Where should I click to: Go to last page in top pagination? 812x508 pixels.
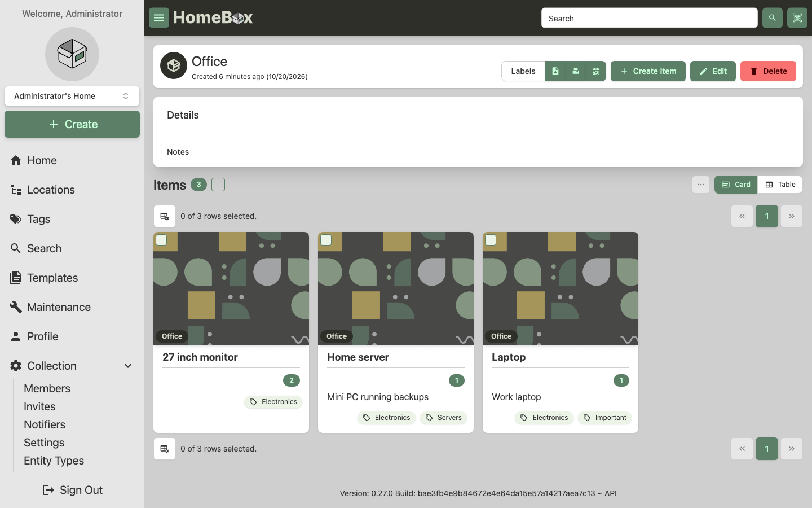[792, 216]
